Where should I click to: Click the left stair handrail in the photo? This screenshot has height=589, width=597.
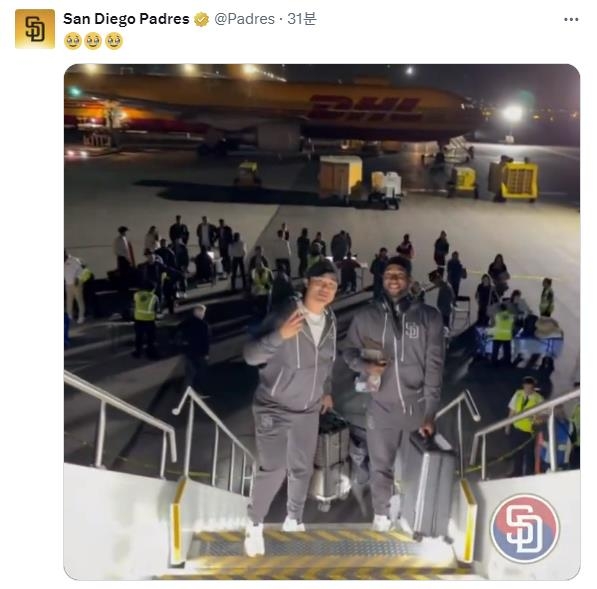(121, 421)
